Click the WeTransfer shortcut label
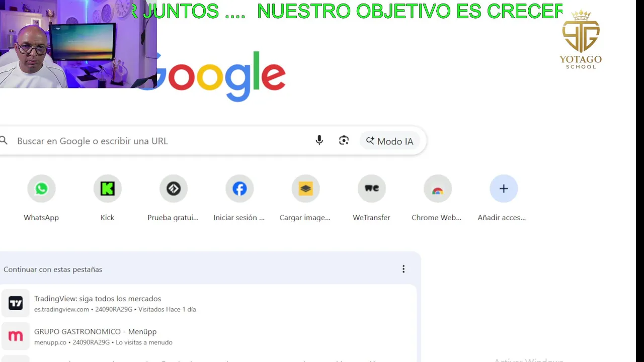Screen dimensions: 644x362 [x=371, y=218]
